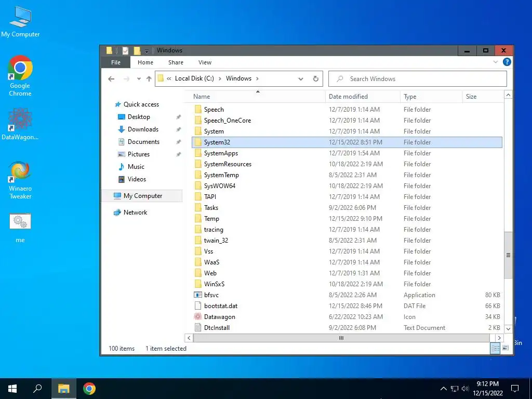Screen dimensions: 532x399
Task: Refresh the Windows folder view
Action: pyautogui.click(x=315, y=79)
